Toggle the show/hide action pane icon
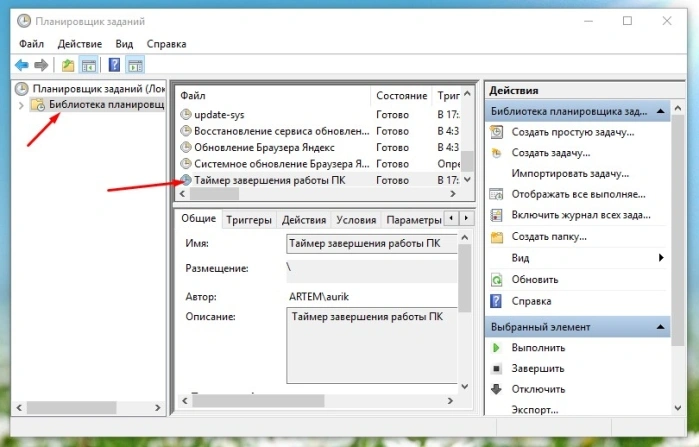Viewport: 699px width, 447px height. (135, 65)
